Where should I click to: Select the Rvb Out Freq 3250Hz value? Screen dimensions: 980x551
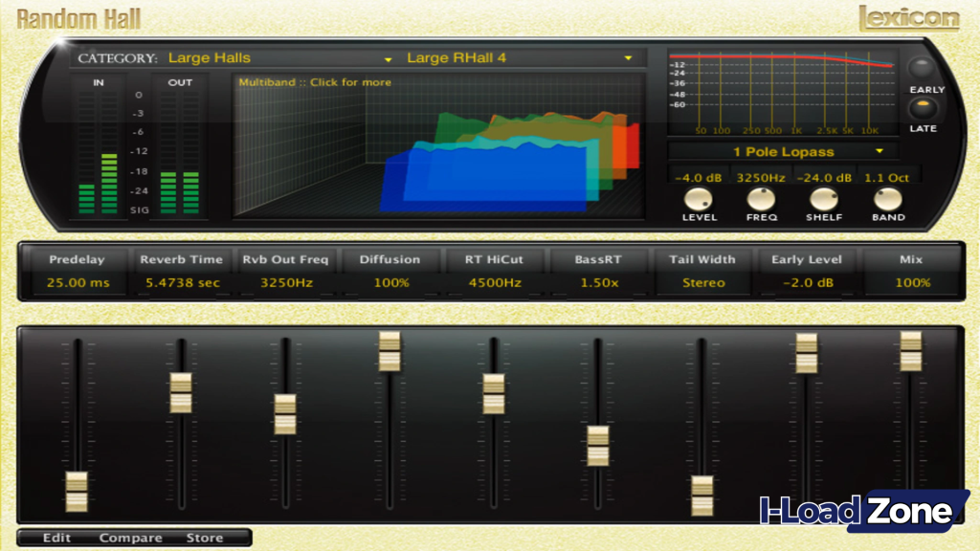[x=286, y=283]
